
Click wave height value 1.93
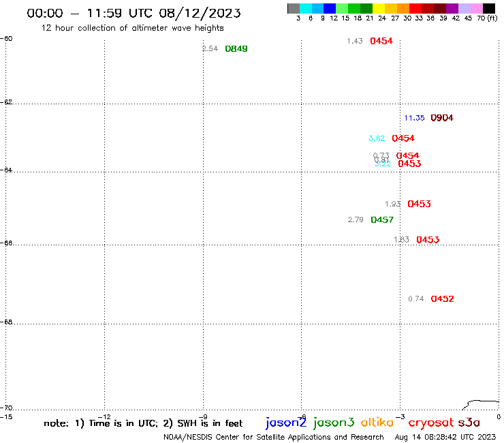[x=393, y=204]
